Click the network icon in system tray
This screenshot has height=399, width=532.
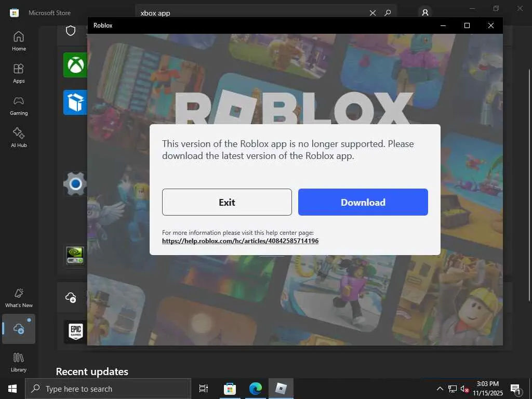tap(453, 389)
